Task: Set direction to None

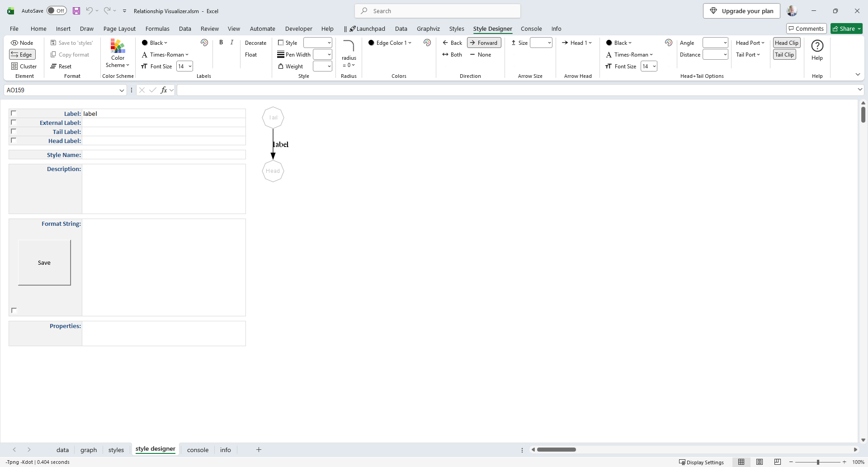Action: click(481, 54)
